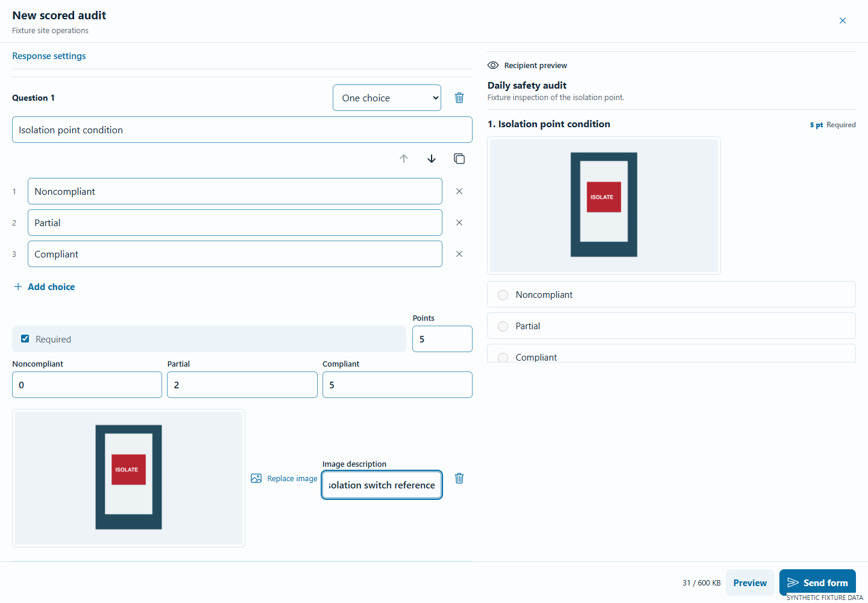Click the Recipient preview eye icon
Image resolution: width=868 pixels, height=603 pixels.
point(493,65)
